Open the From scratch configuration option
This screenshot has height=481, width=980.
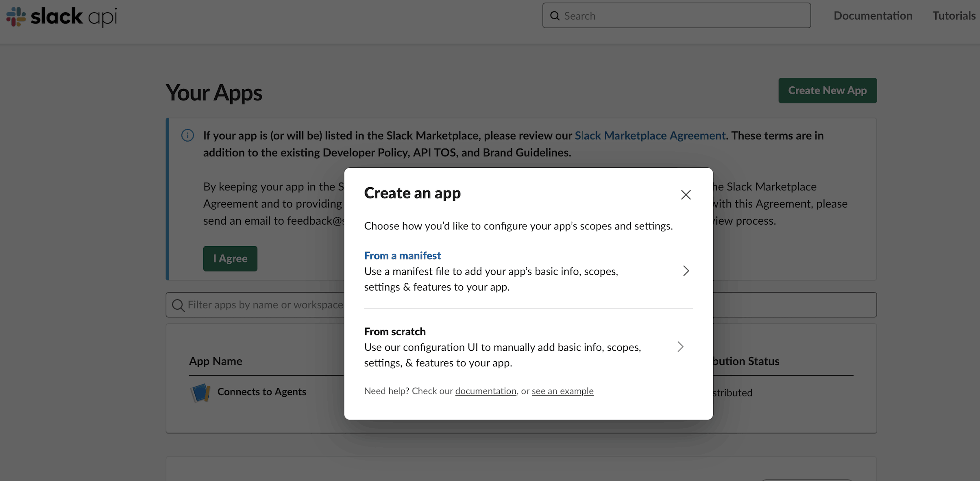tap(394, 331)
